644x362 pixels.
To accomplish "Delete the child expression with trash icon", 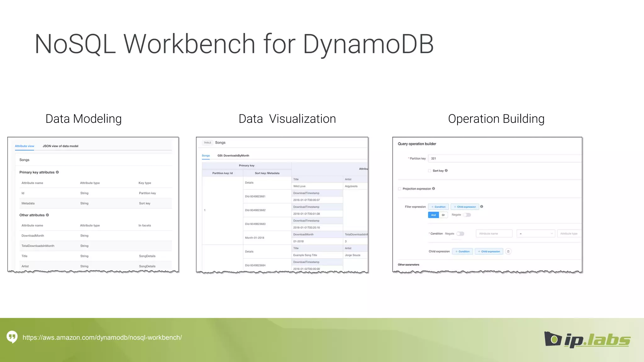I will click(x=508, y=251).
